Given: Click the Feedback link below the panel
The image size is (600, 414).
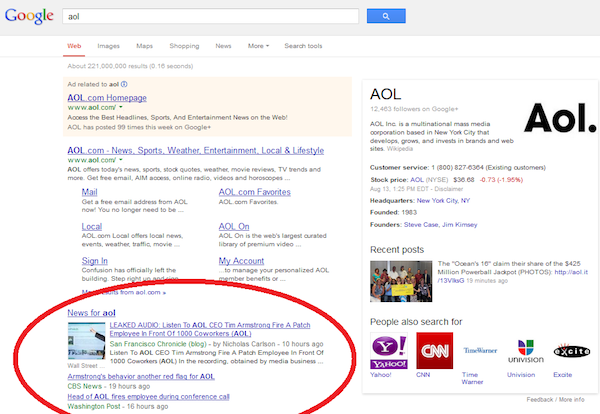Looking at the screenshot, I should 540,399.
